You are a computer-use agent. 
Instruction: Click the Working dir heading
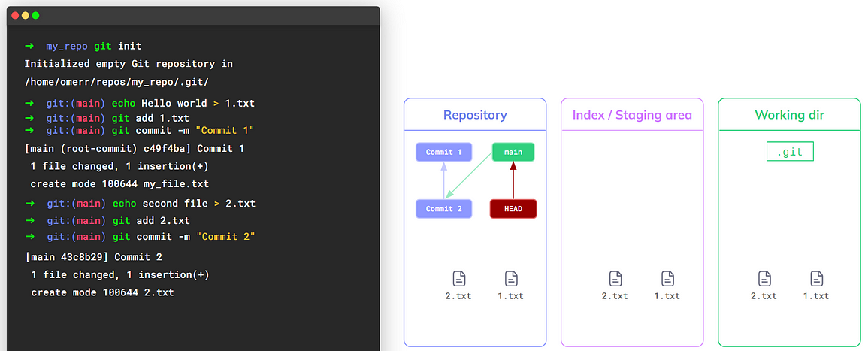[x=789, y=115]
